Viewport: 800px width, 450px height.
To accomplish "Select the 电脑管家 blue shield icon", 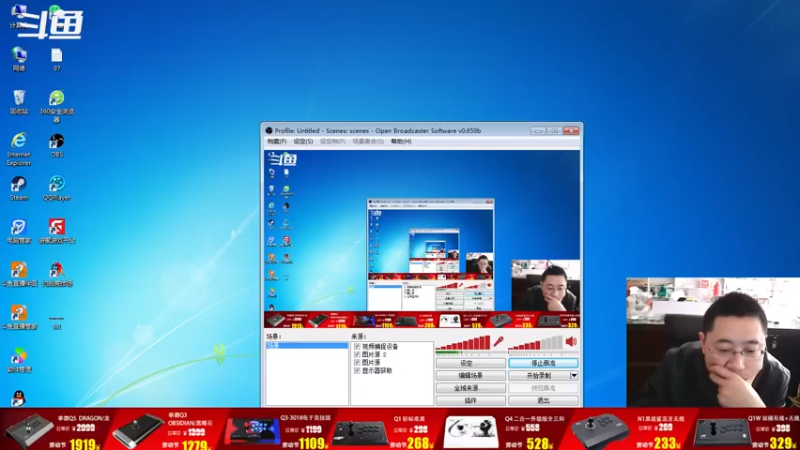I will (x=19, y=231).
